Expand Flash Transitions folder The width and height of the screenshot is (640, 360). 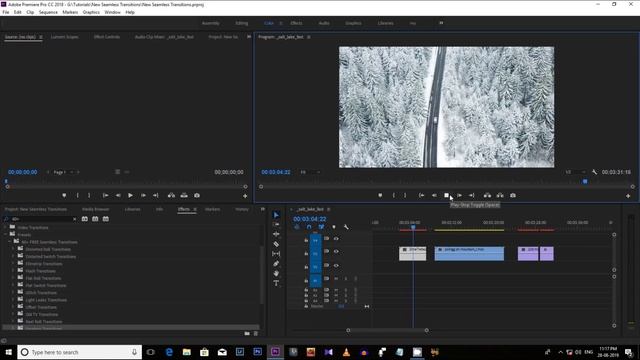pos(13,271)
